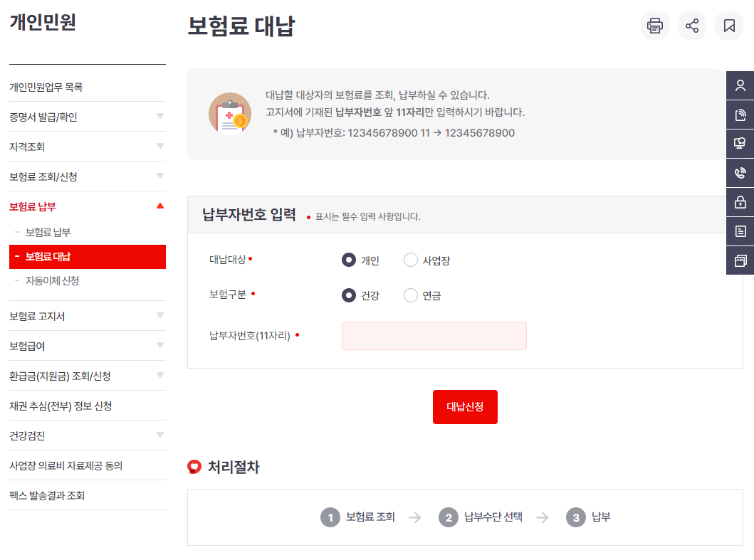
Task: Click the print icon
Action: click(654, 26)
